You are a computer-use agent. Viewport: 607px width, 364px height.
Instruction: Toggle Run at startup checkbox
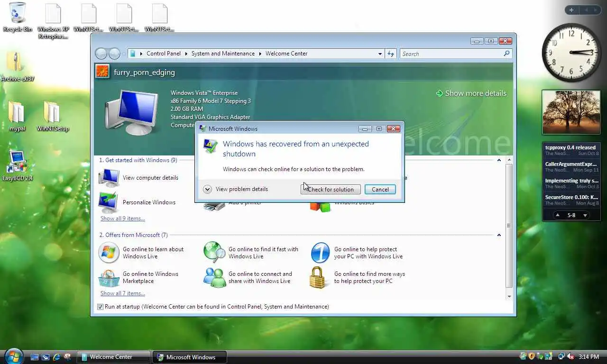tap(100, 307)
